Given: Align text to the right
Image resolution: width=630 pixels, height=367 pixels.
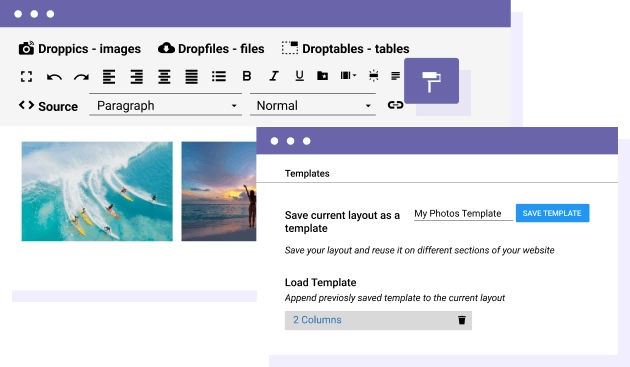Looking at the screenshot, I should point(137,76).
